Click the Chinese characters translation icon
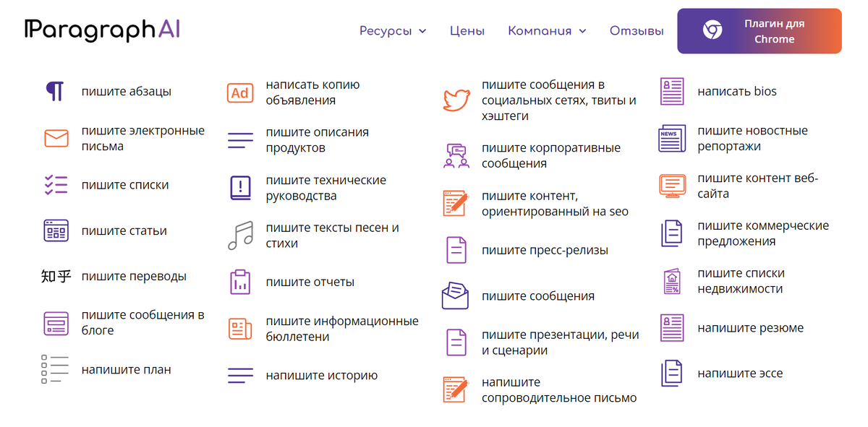This screenshot has width=868, height=427. [56, 276]
